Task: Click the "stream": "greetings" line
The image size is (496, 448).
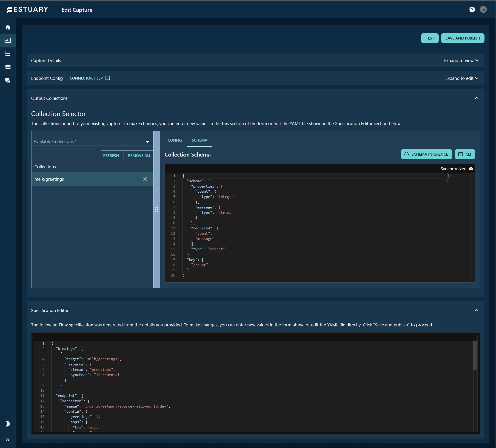Action: [x=91, y=370]
